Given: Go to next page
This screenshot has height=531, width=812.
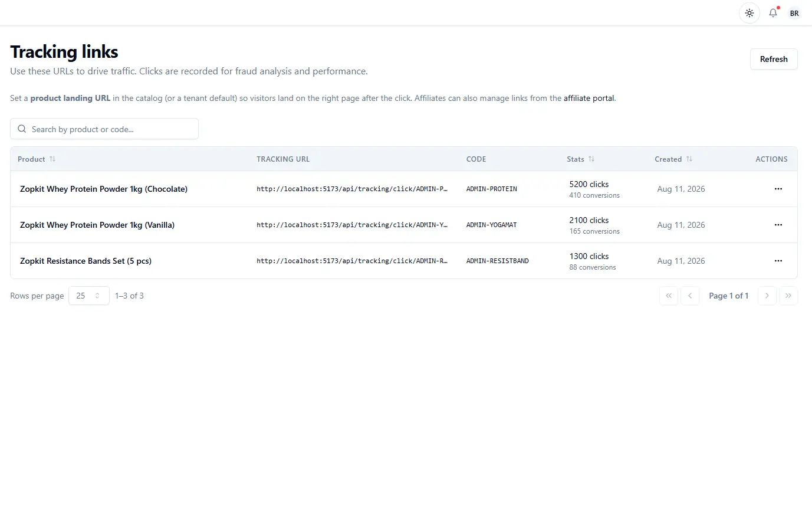Looking at the screenshot, I should tap(767, 296).
